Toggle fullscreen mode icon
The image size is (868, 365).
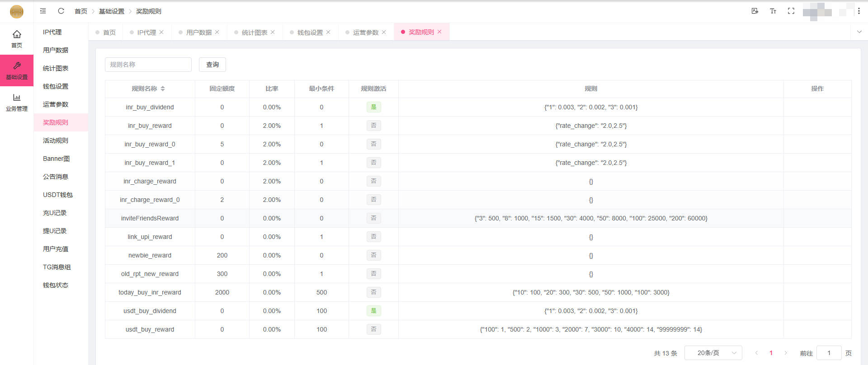(791, 11)
